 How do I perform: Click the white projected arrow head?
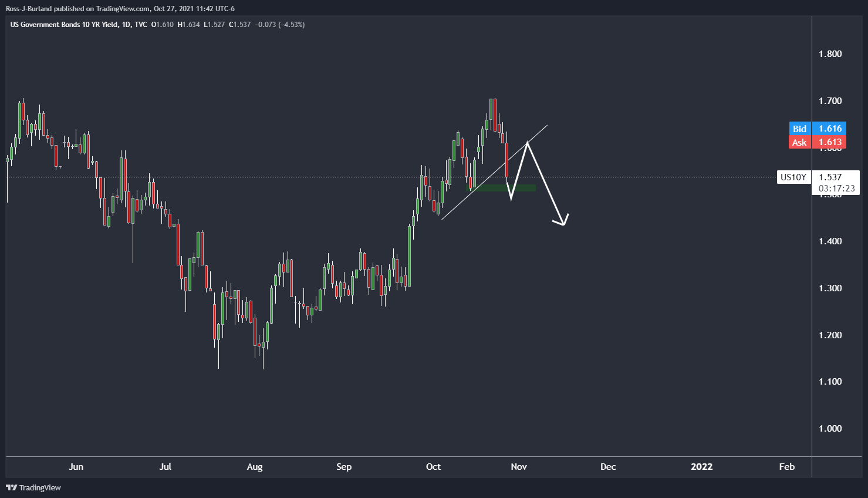tap(562, 221)
